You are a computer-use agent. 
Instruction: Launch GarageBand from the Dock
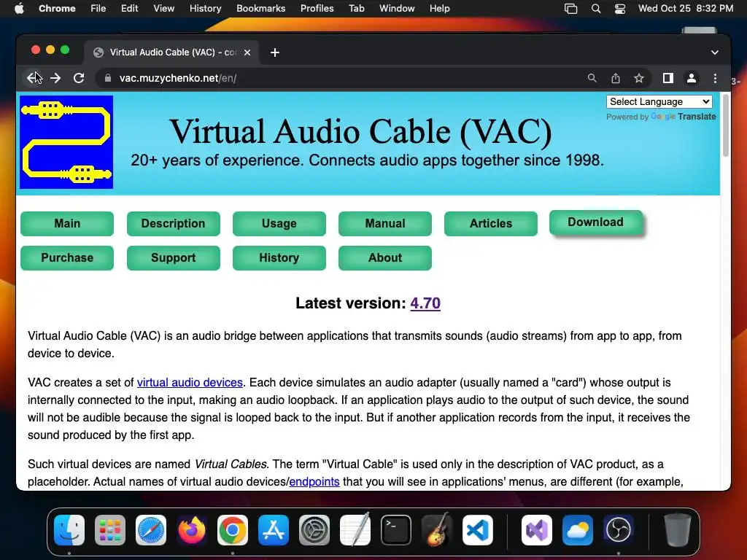click(437, 530)
